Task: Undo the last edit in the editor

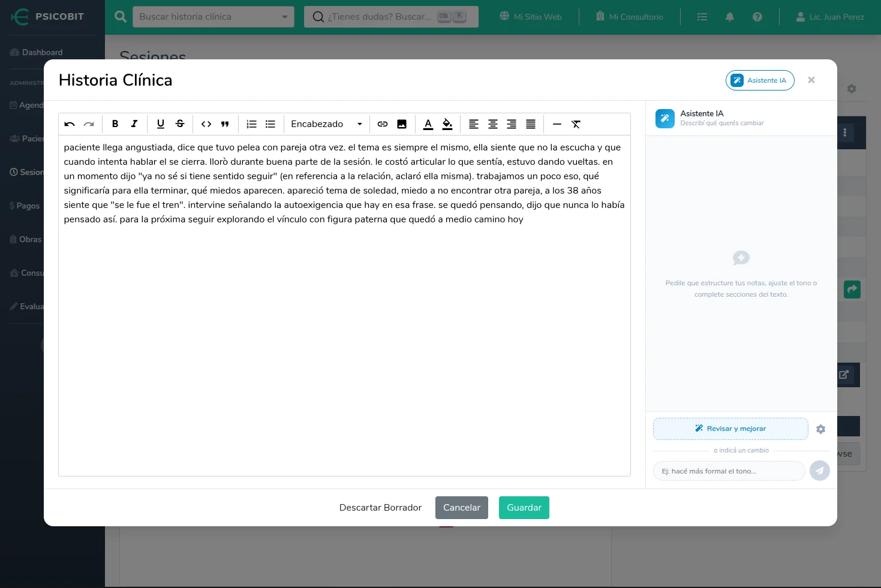Action: pos(70,124)
